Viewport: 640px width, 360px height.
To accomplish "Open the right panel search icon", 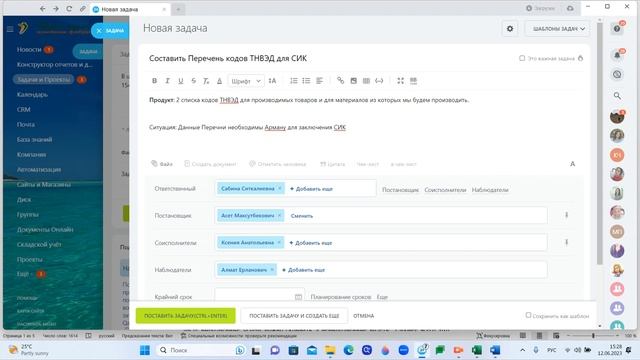I will click(x=617, y=96).
